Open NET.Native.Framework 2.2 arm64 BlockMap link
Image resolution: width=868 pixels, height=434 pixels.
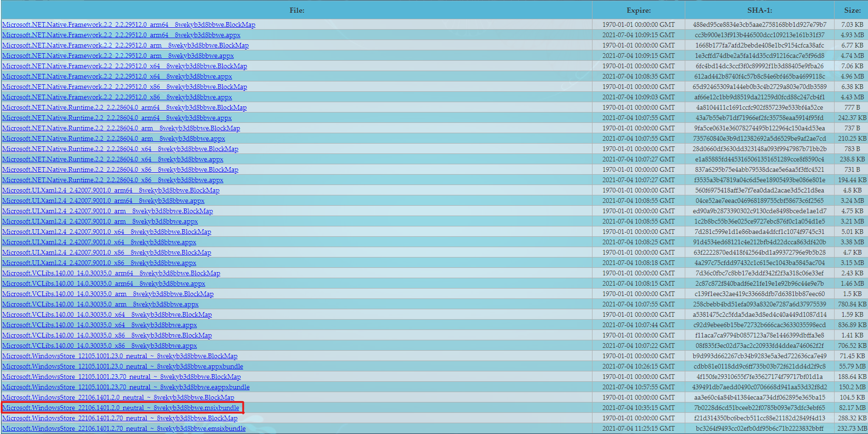tap(129, 24)
